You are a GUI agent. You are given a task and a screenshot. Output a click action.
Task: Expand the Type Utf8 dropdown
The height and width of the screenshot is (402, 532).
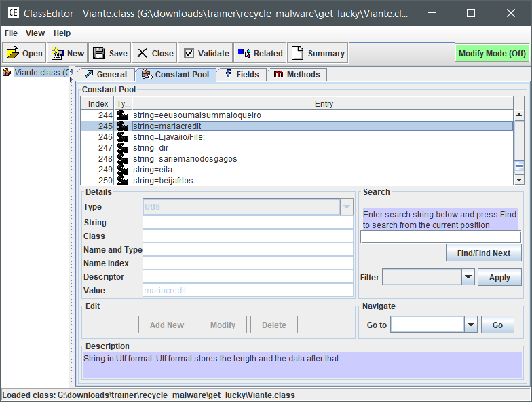pyautogui.click(x=347, y=207)
